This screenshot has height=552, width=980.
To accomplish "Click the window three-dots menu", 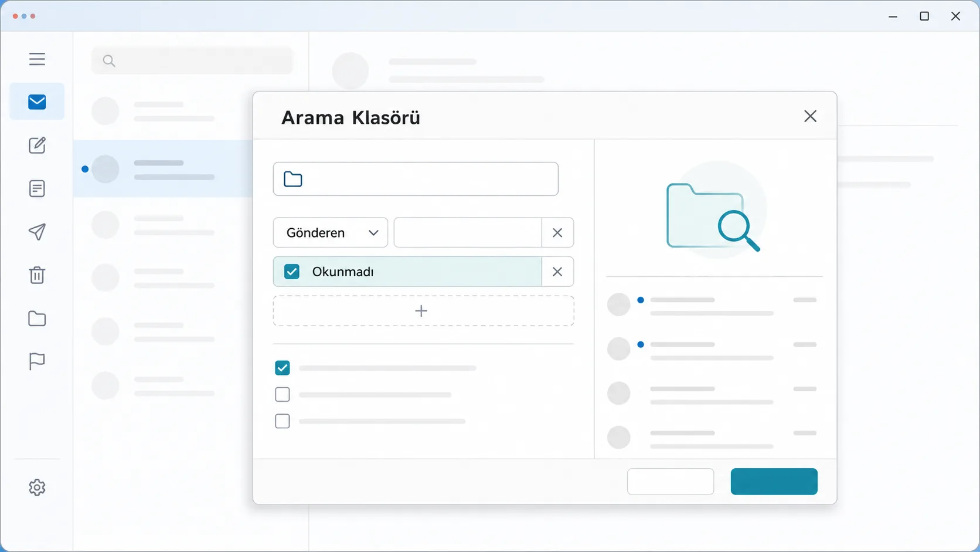I will pos(24,16).
